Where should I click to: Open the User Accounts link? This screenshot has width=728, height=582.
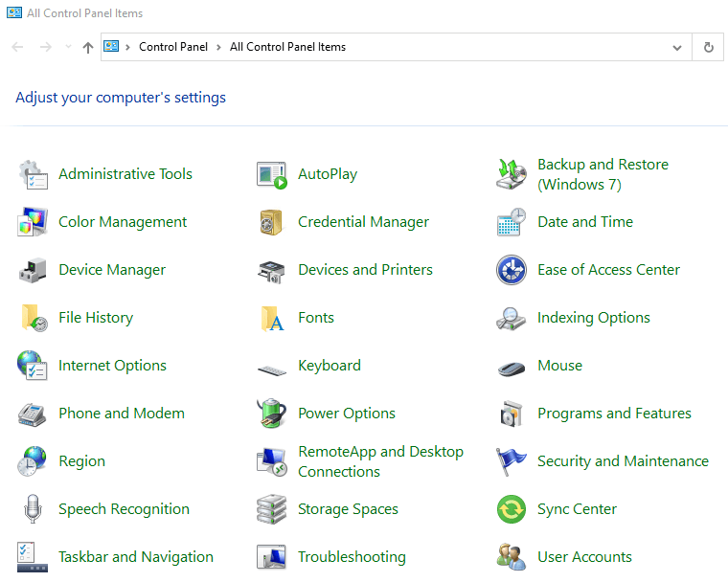584,557
